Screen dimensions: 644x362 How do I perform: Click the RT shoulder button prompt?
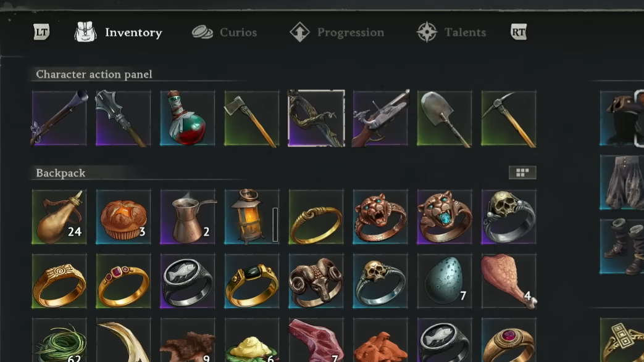518,32
